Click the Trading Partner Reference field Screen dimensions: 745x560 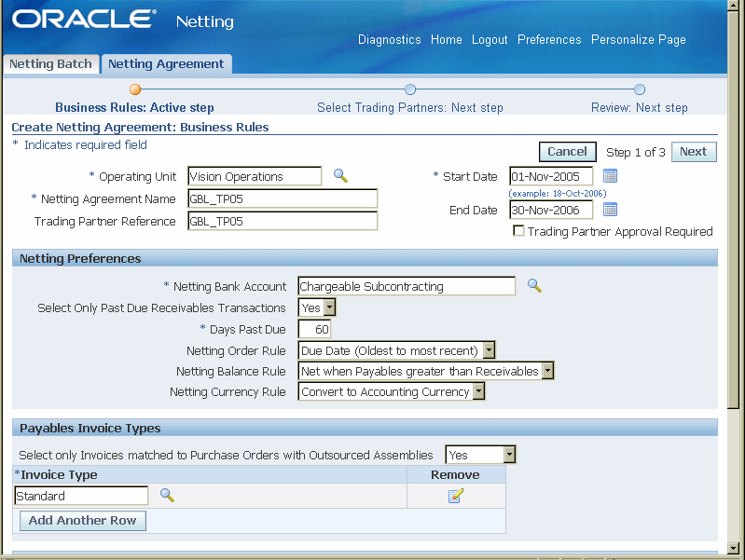point(283,221)
